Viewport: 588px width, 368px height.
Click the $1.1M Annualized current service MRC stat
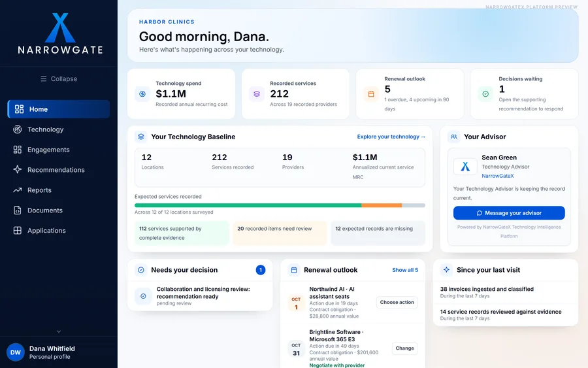pyautogui.click(x=384, y=167)
